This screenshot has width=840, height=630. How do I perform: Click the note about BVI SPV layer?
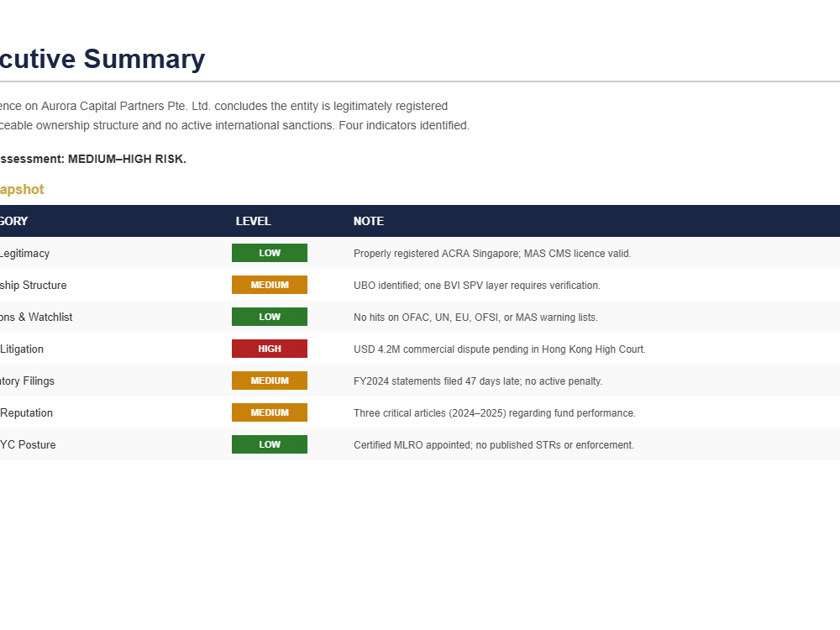tap(477, 286)
